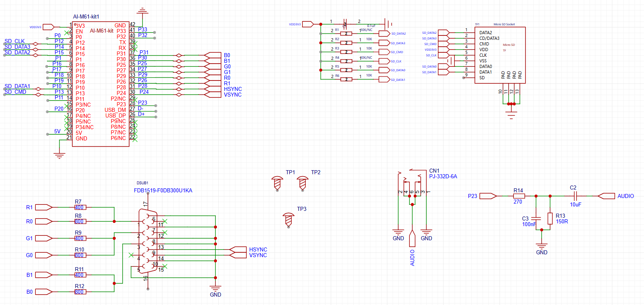644x305 pixels.
Task: Select capacitor C3 100nF symbol
Action: click(536, 219)
